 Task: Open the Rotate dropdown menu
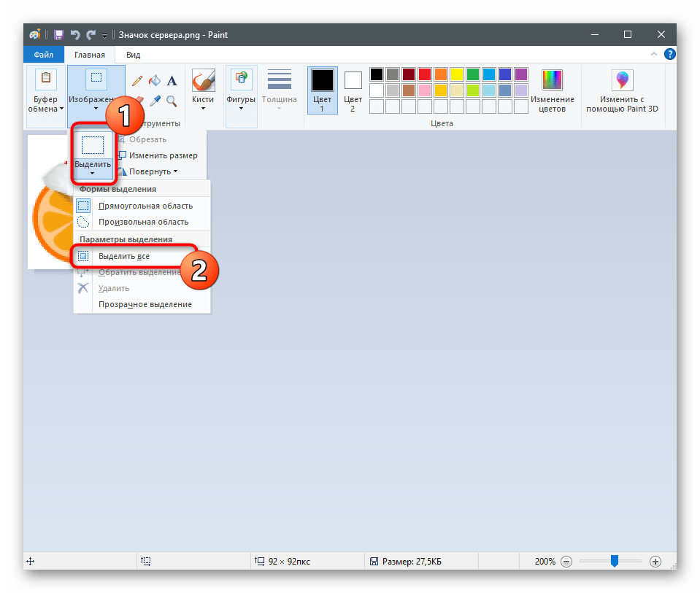[x=153, y=171]
